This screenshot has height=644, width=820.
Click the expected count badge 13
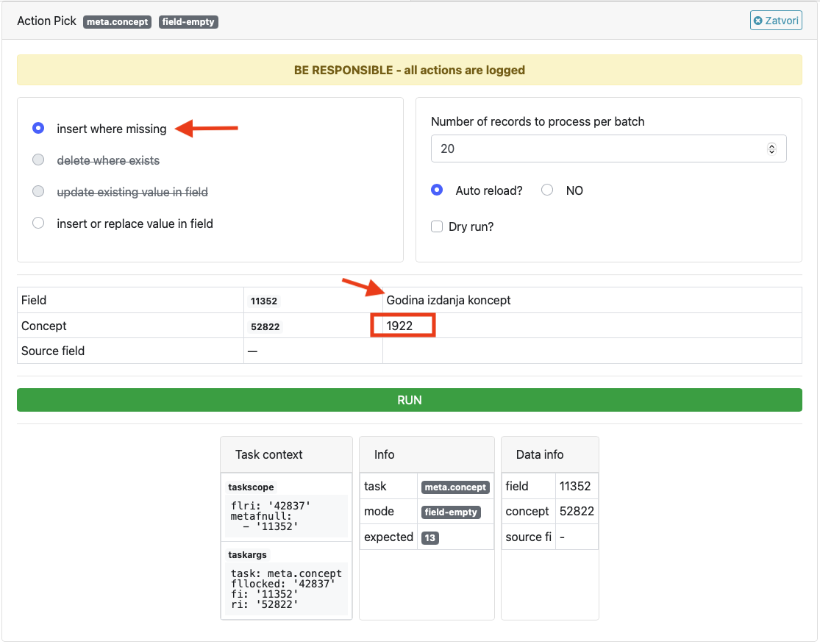click(x=430, y=538)
